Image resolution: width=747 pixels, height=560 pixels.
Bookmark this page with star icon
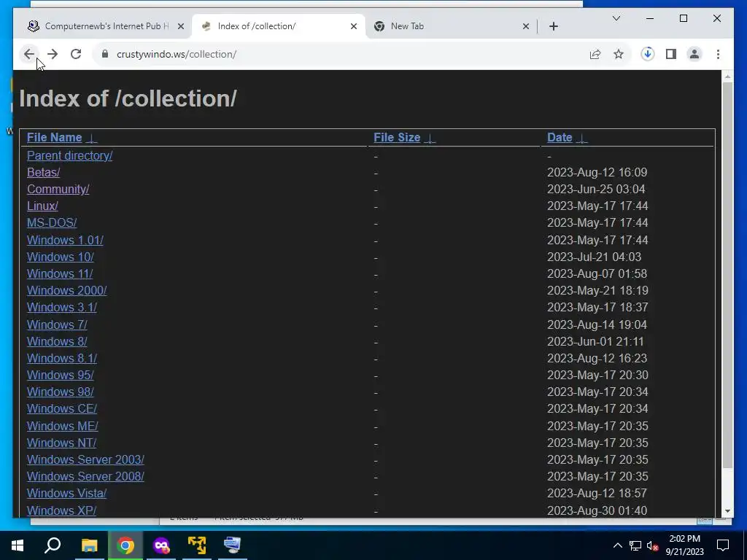click(x=619, y=54)
